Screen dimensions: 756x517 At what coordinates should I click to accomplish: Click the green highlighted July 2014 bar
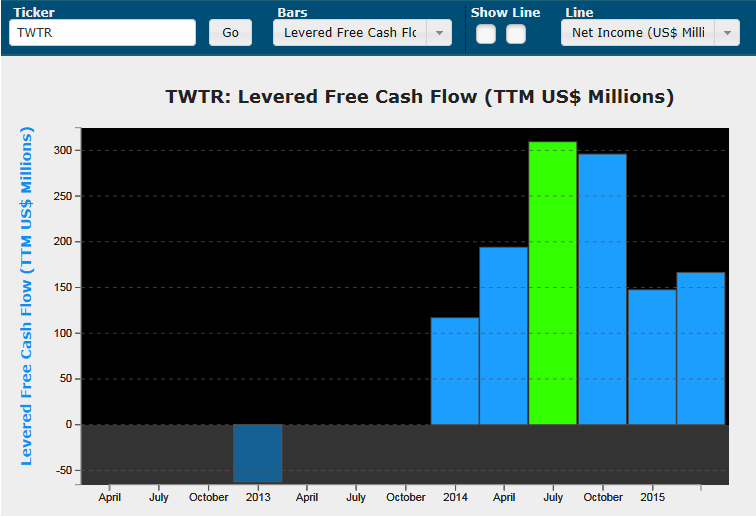[553, 283]
